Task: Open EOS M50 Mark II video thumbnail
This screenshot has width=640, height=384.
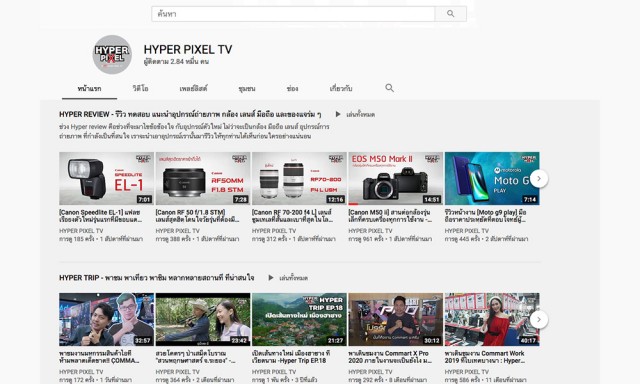Action: pos(396,178)
